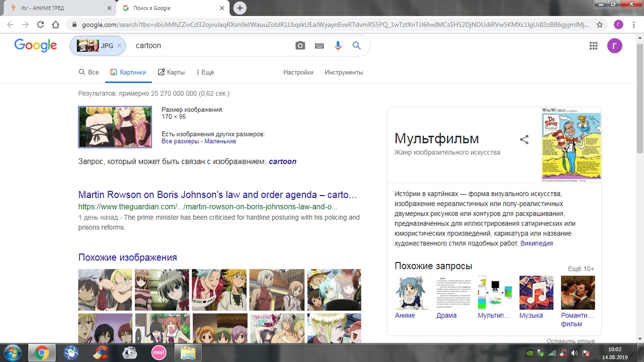
Task: Open the 'Википедия' source link
Action: coord(537,243)
